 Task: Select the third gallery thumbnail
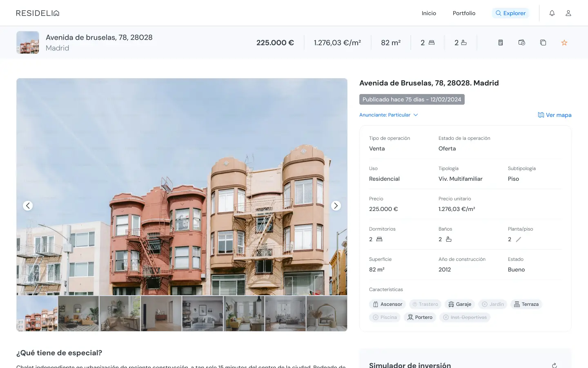click(x=120, y=314)
